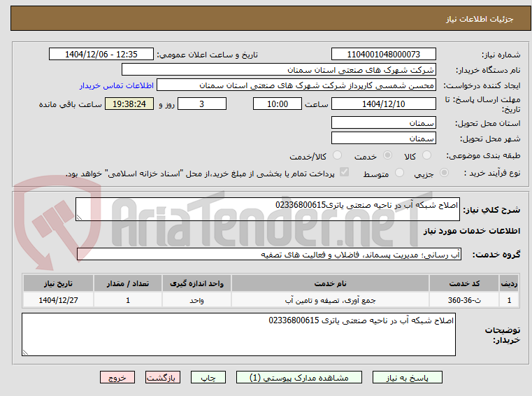This screenshot has height=396, width=532.
Task: Click the طبقه بندی موضوعی label
Action: [x=483, y=155]
